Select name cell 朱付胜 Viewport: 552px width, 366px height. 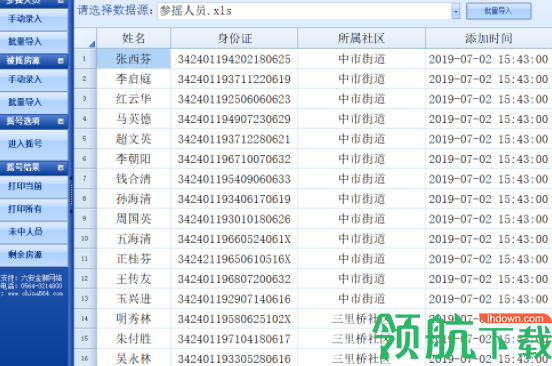pos(134,339)
